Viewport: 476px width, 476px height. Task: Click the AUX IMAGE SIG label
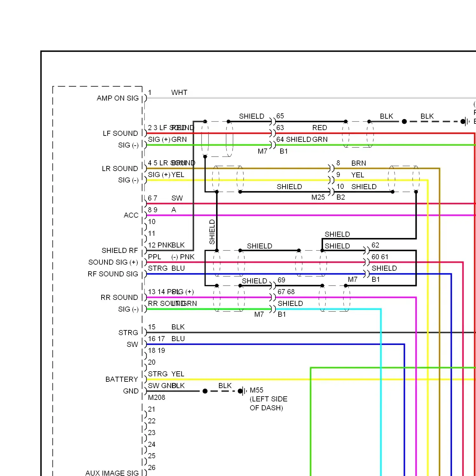point(112,473)
